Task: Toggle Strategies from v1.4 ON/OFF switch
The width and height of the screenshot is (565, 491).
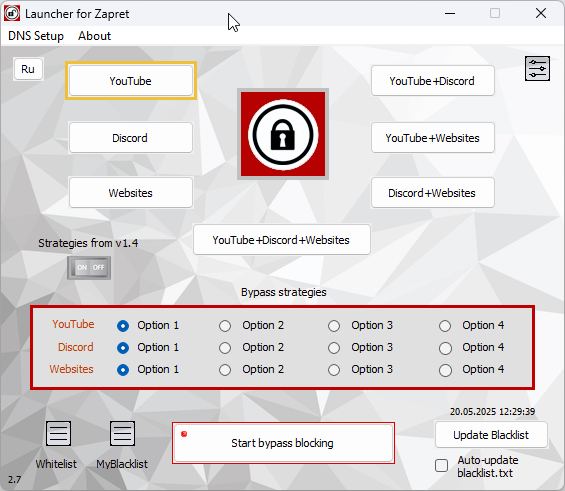Action: pos(89,268)
